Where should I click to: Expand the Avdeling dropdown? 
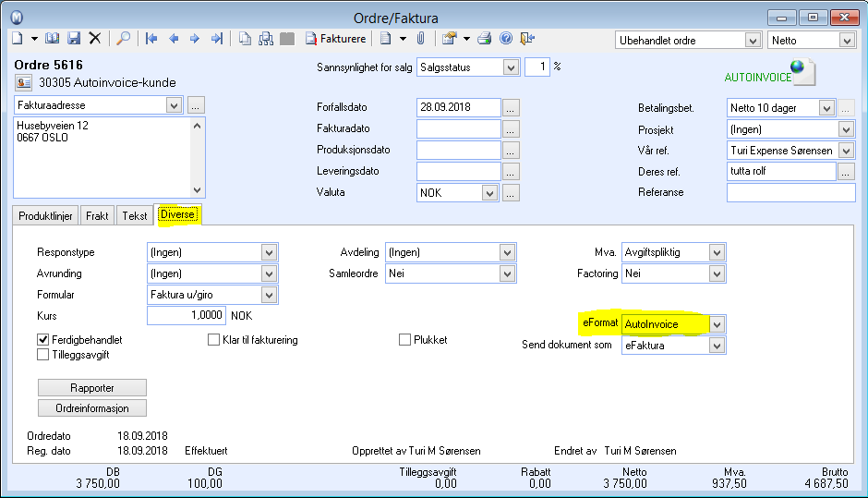[x=507, y=252]
